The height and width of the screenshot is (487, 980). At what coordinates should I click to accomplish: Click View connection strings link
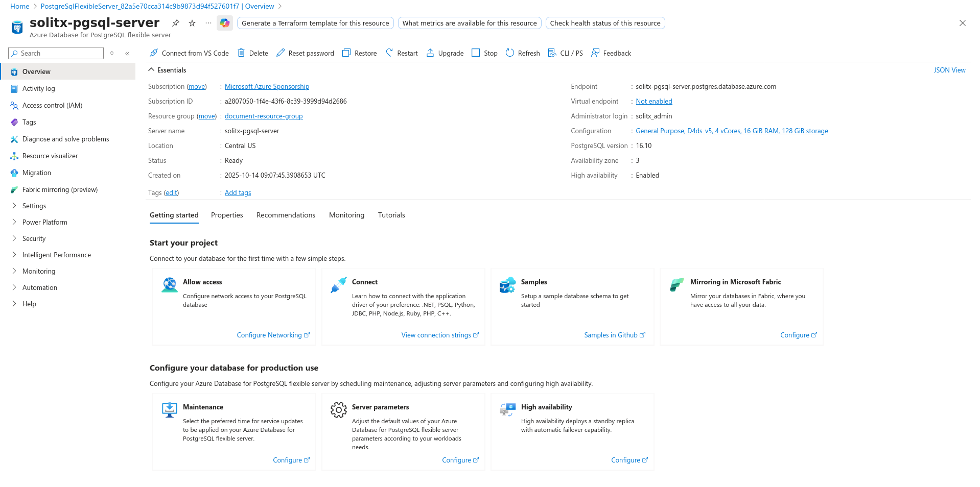point(440,335)
